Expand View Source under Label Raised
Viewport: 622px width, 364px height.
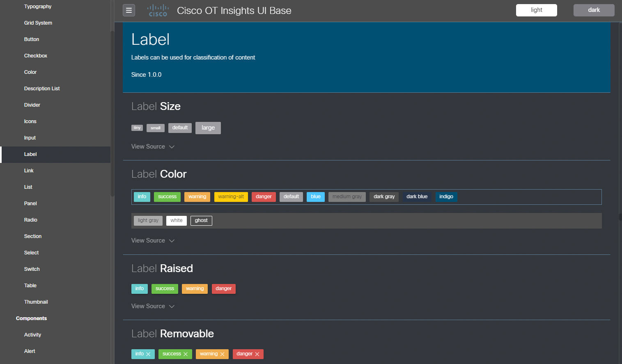(x=153, y=306)
